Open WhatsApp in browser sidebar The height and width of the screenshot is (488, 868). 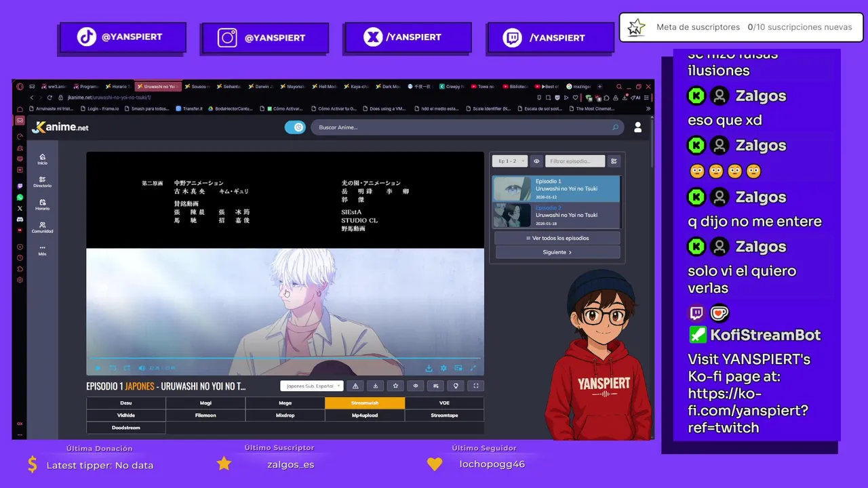click(x=20, y=197)
